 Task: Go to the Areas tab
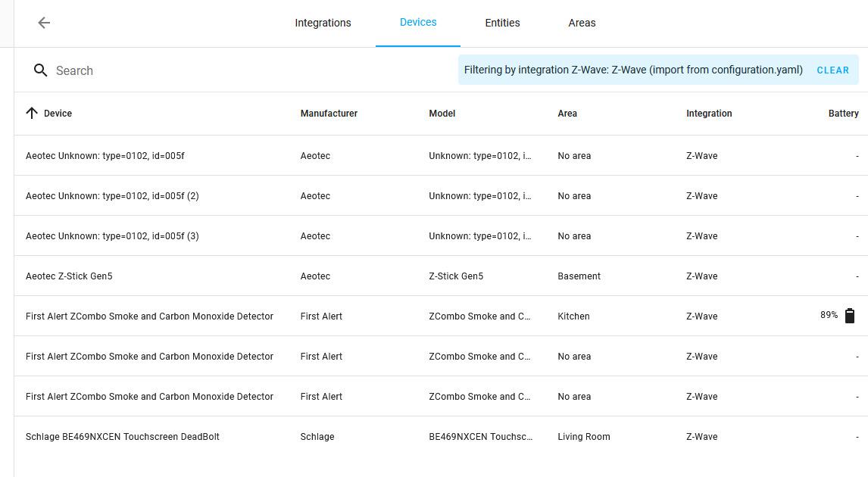(x=582, y=23)
